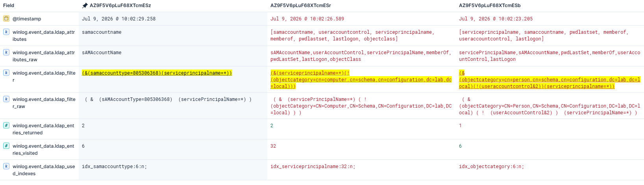The width and height of the screenshot is (644, 185).
Task: Click attributes list starting with samaccountname, useraccountcontrol
Action: tap(352, 35)
